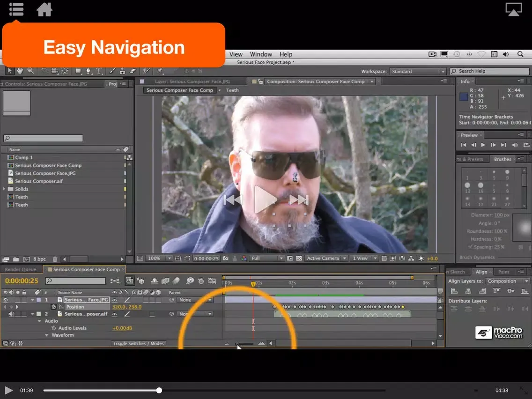This screenshot has width=532, height=399.
Task: Open the Brainstorm tool in timeline
Action: pyautogui.click(x=190, y=281)
